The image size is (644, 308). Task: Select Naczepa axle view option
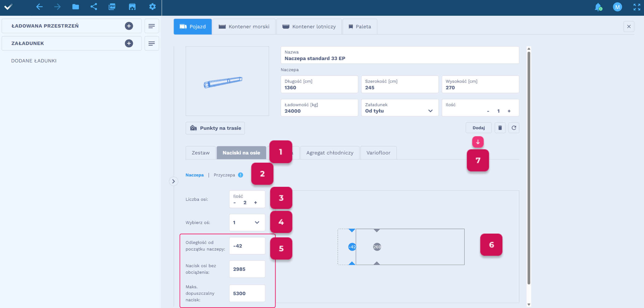(194, 175)
